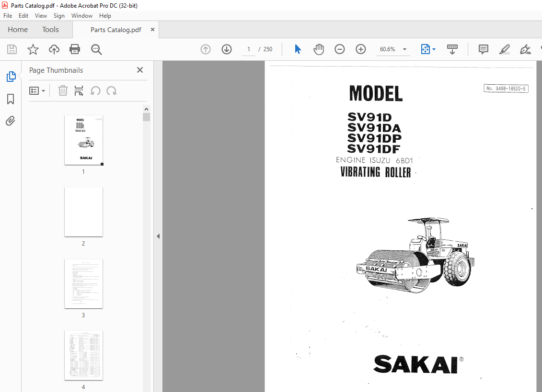Rotate page clockwise icon
Screen dimensions: 542x392
(x=111, y=91)
